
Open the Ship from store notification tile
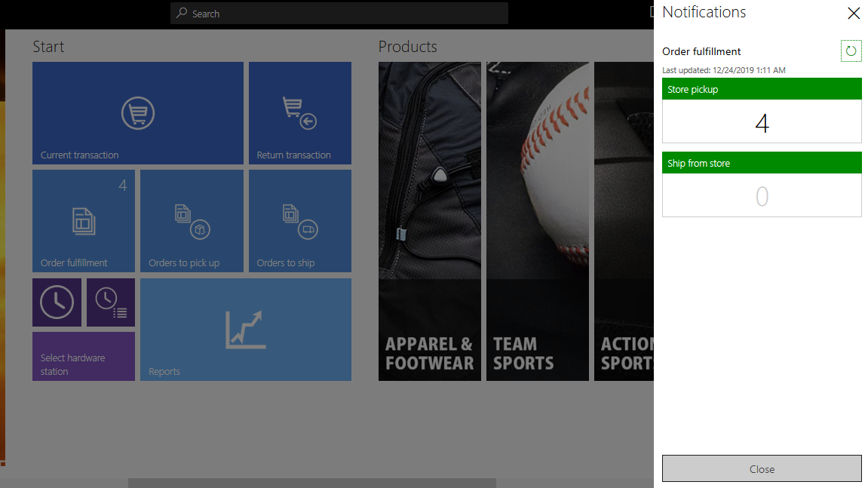tap(762, 184)
